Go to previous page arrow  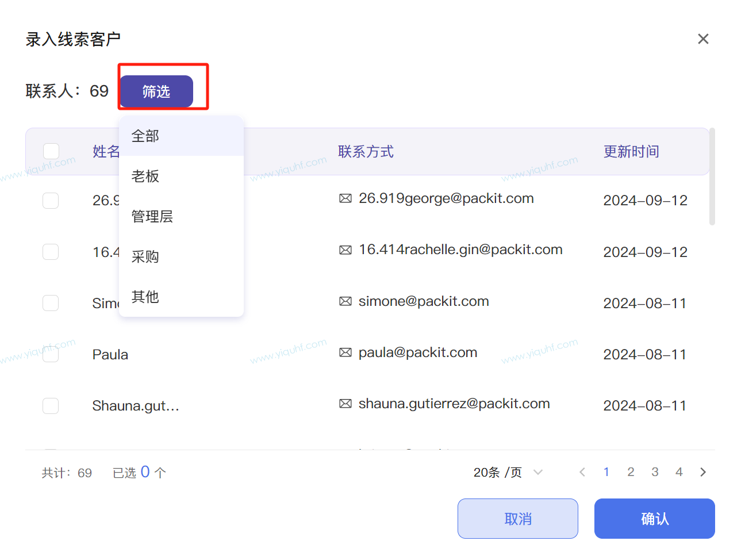(x=582, y=472)
